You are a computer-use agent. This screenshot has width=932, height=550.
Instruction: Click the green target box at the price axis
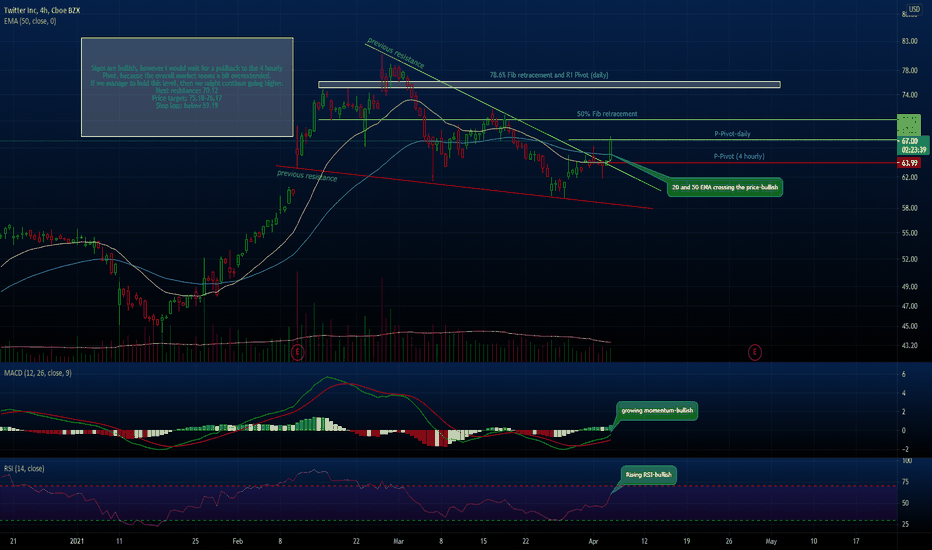909,125
